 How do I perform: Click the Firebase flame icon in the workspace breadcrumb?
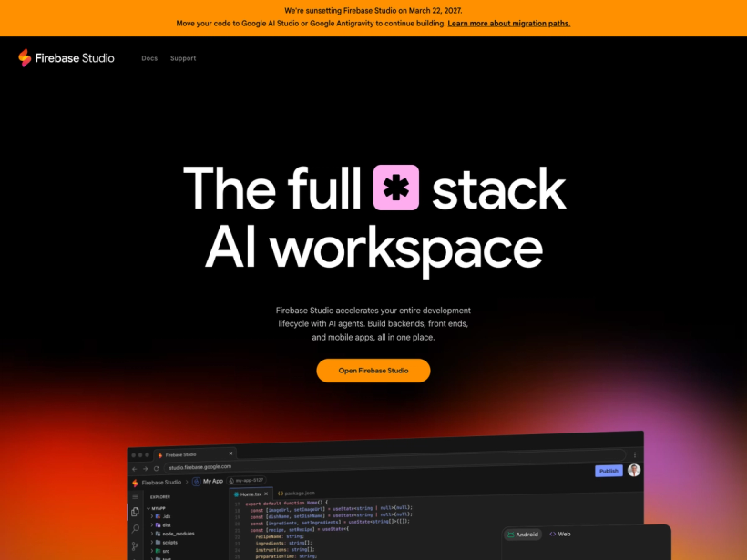(136, 483)
